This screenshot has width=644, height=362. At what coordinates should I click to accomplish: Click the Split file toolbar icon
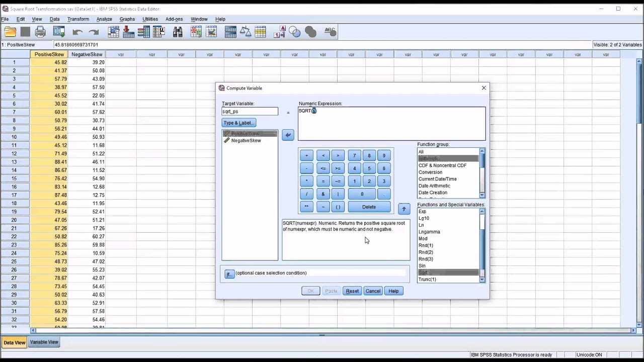click(230, 32)
